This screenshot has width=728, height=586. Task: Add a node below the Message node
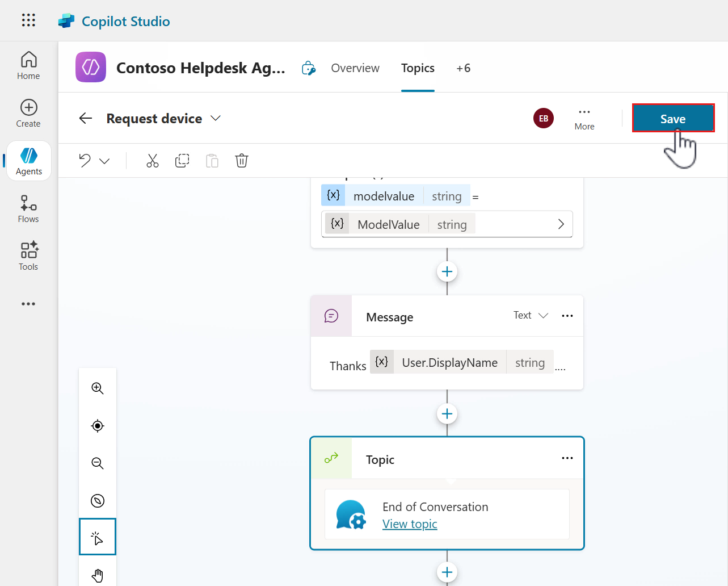click(447, 414)
